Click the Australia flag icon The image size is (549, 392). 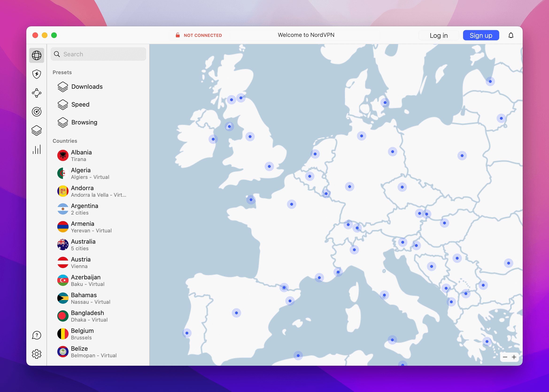(63, 245)
